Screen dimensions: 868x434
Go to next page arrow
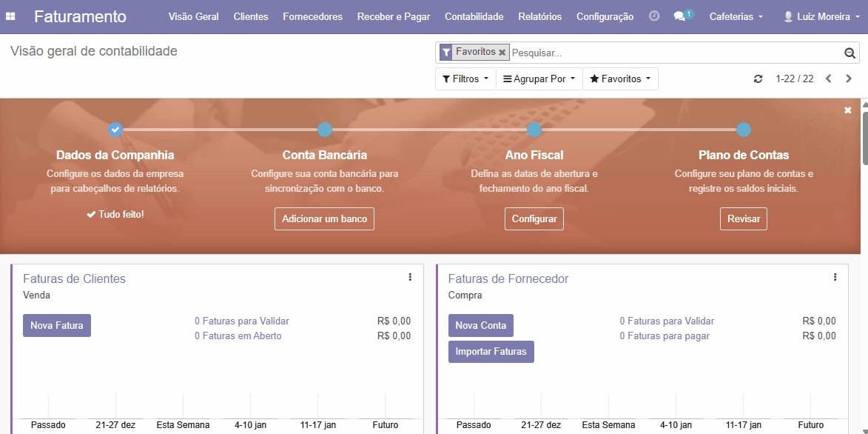coord(849,79)
